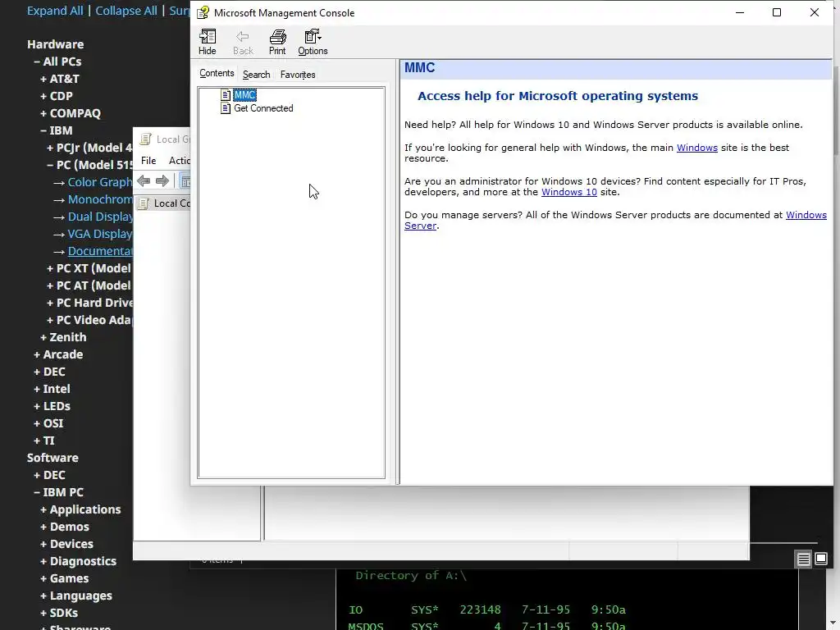Image resolution: width=840 pixels, height=630 pixels.
Task: Expand the Applications software node
Action: 80,509
